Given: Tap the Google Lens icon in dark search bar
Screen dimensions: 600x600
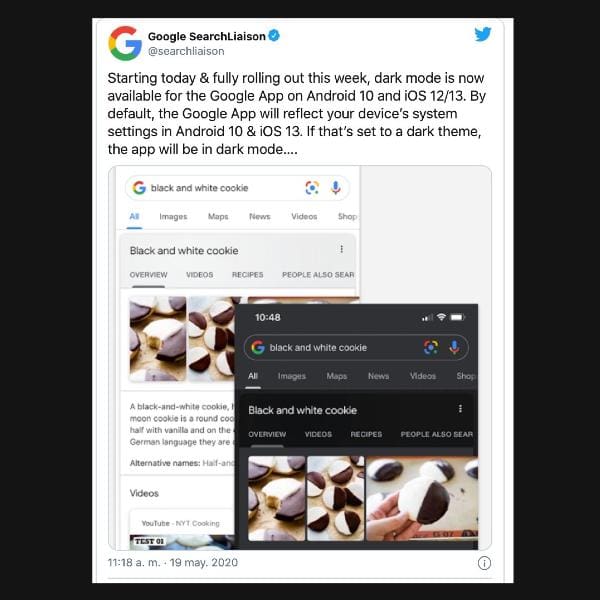Looking at the screenshot, I should [x=431, y=347].
